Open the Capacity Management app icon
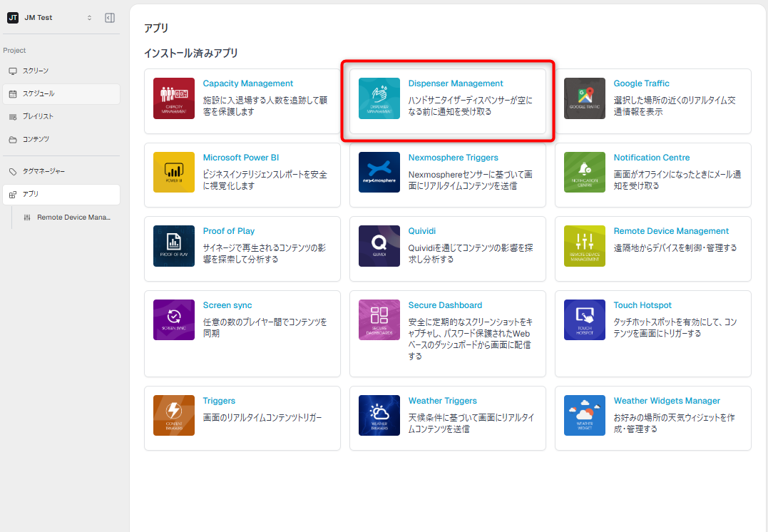This screenshot has width=768, height=532. (x=174, y=98)
